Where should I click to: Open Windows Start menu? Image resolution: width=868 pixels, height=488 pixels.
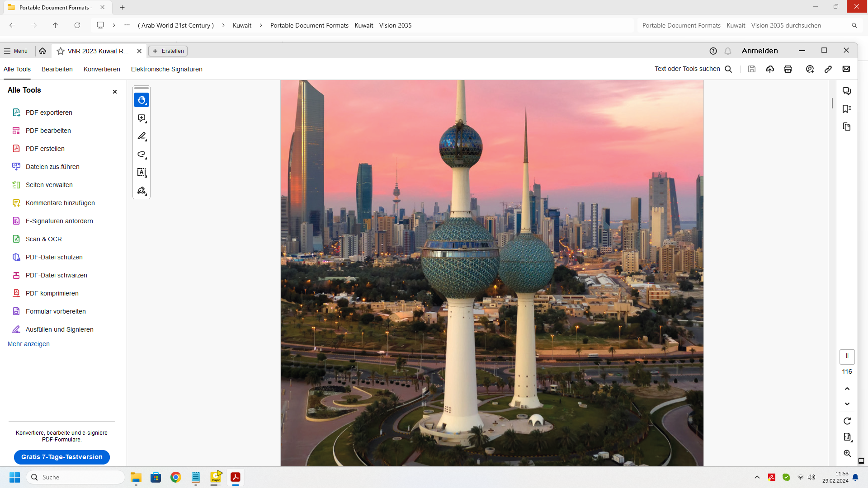(x=15, y=477)
